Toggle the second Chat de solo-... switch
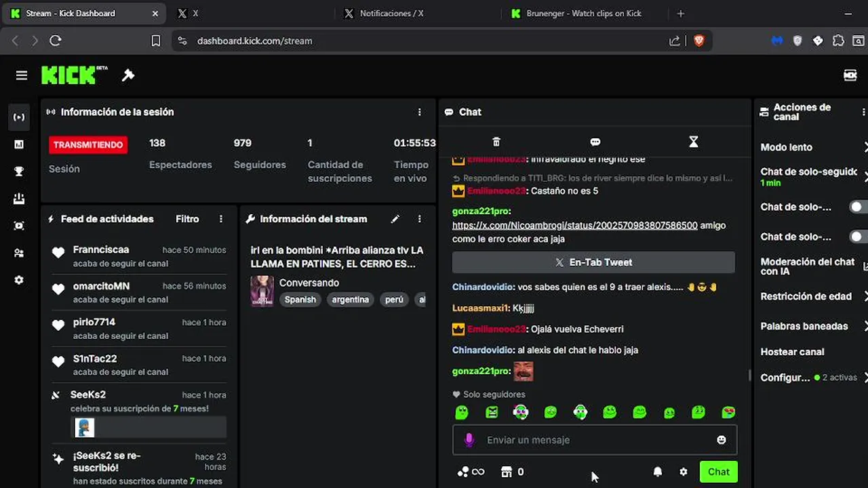This screenshot has height=488, width=868. pos(859,237)
